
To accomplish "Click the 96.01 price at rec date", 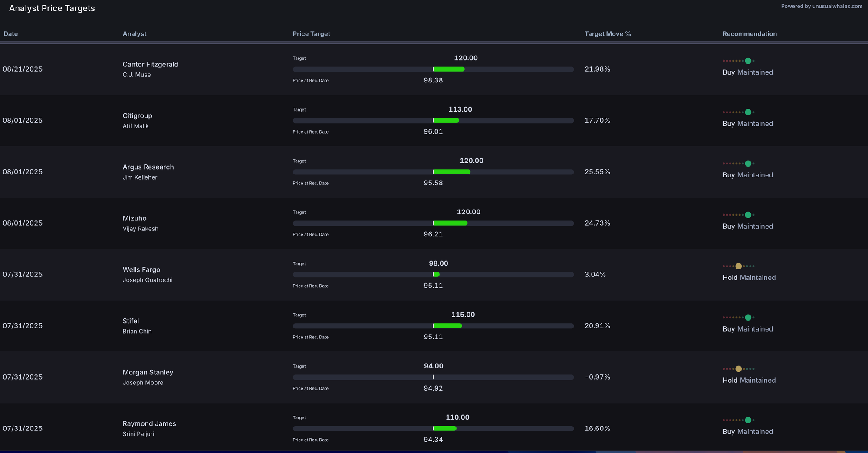I will pyautogui.click(x=433, y=131).
